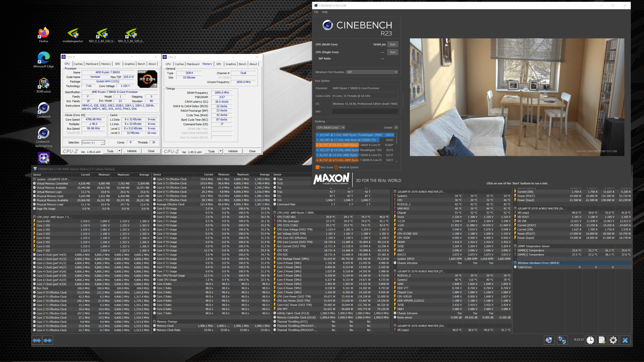This screenshot has height=362, width=644.
Task: Open Socket #1 selection dropdown in CPU-Z
Action: point(93,142)
